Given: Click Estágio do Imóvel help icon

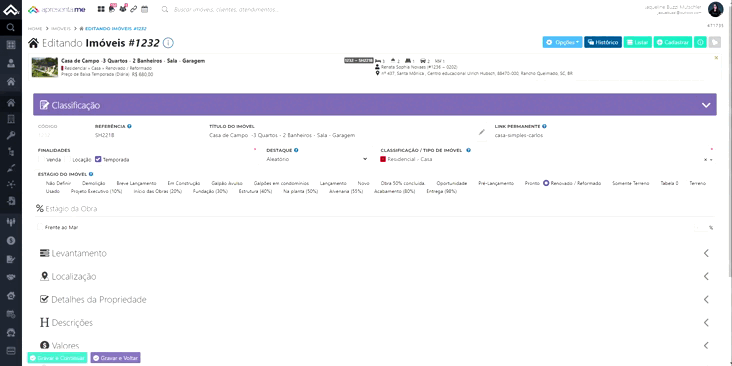Looking at the screenshot, I should [x=91, y=174].
